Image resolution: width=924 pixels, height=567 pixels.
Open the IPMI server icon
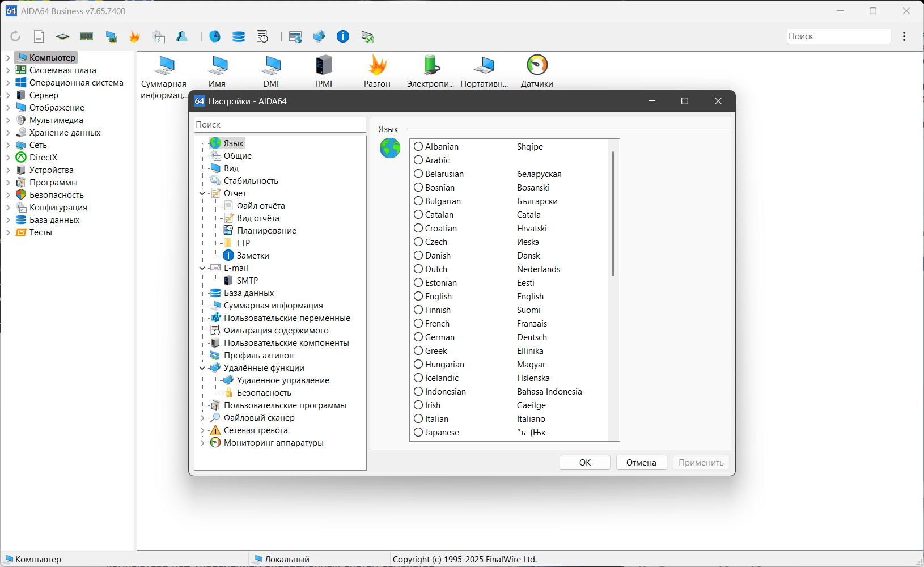324,66
